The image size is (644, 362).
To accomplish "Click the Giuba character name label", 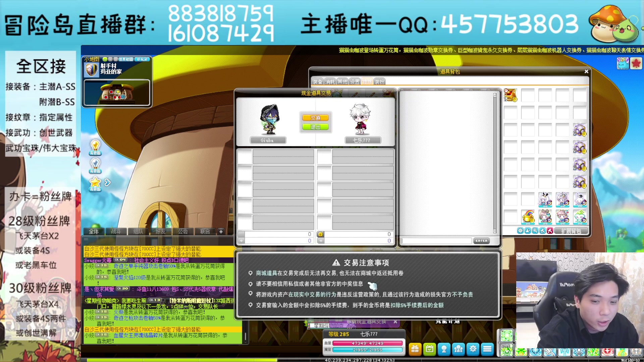I will click(268, 140).
